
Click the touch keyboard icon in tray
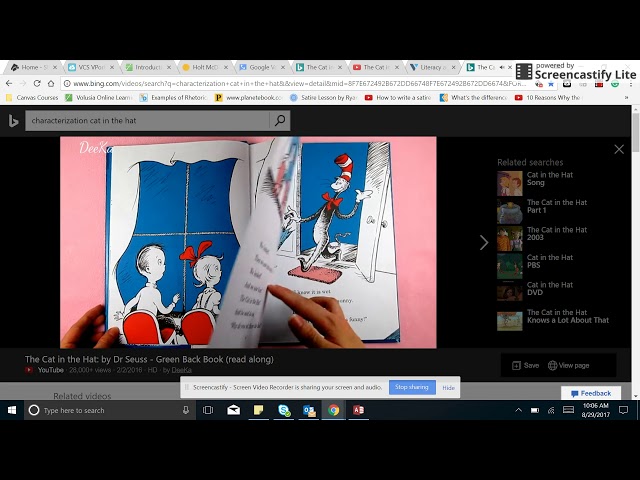coord(568,409)
